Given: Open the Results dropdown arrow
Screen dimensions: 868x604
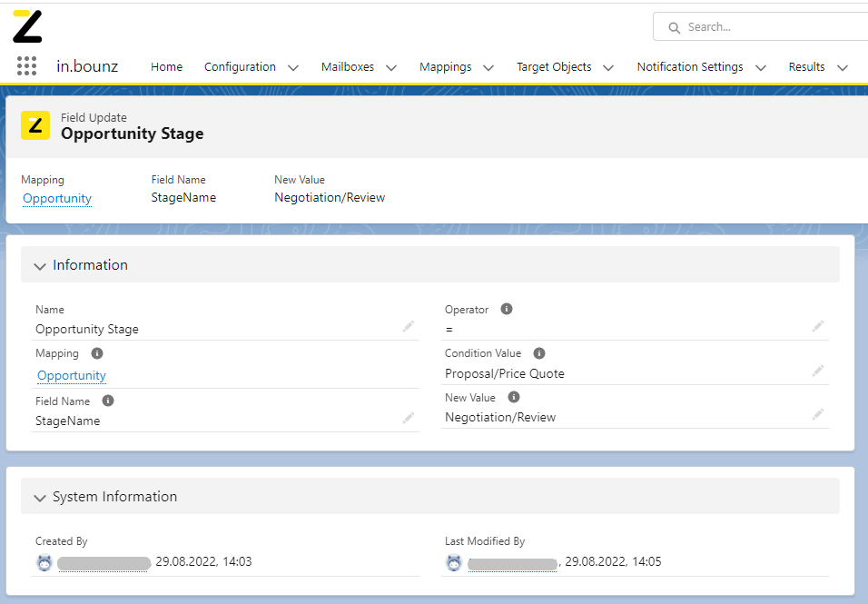Looking at the screenshot, I should pyautogui.click(x=843, y=67).
